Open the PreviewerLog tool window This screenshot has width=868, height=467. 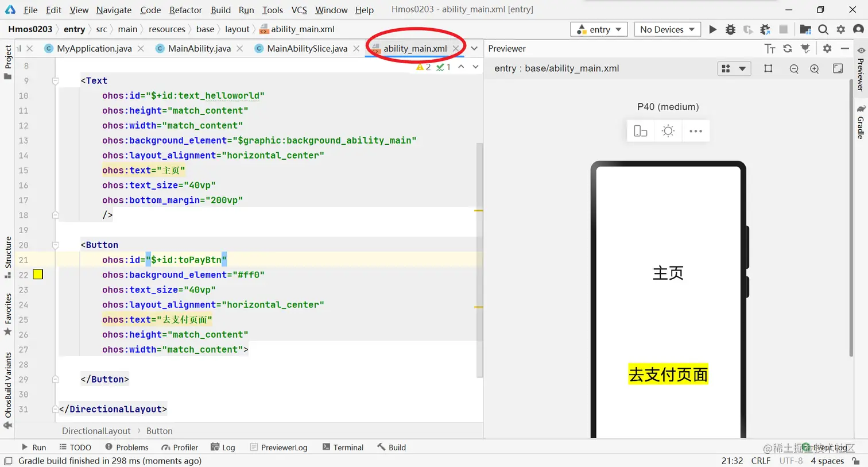[278, 447]
